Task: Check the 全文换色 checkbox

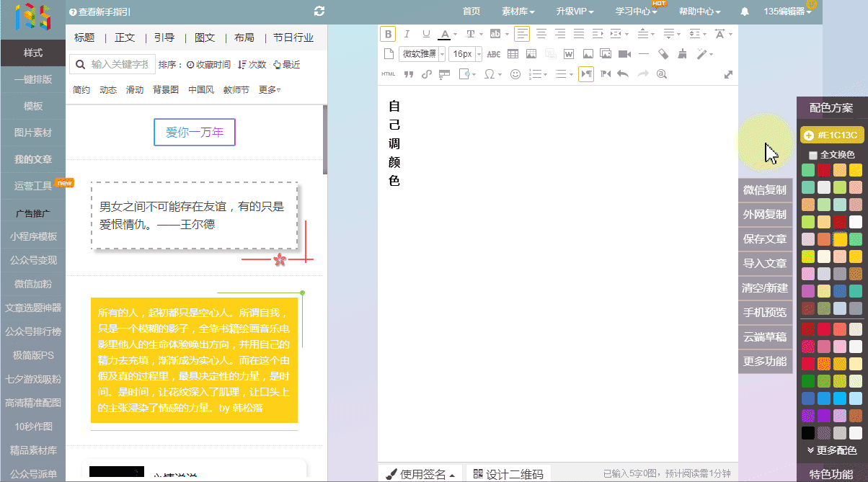Action: click(x=813, y=155)
